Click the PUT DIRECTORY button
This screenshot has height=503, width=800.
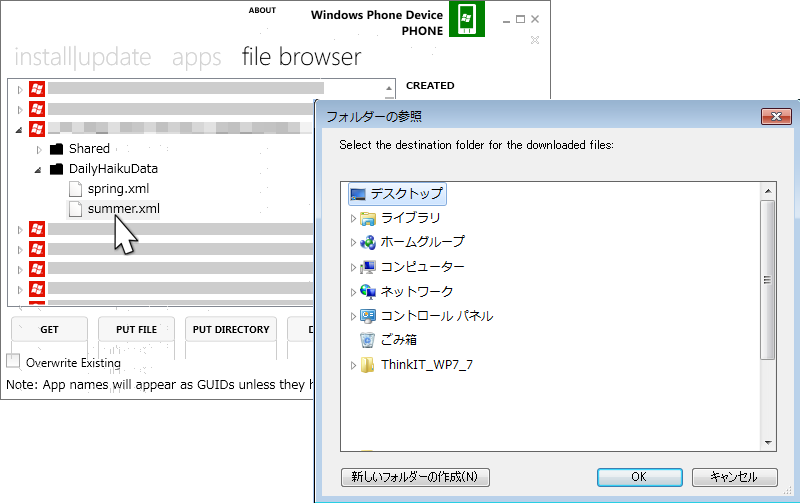231,330
